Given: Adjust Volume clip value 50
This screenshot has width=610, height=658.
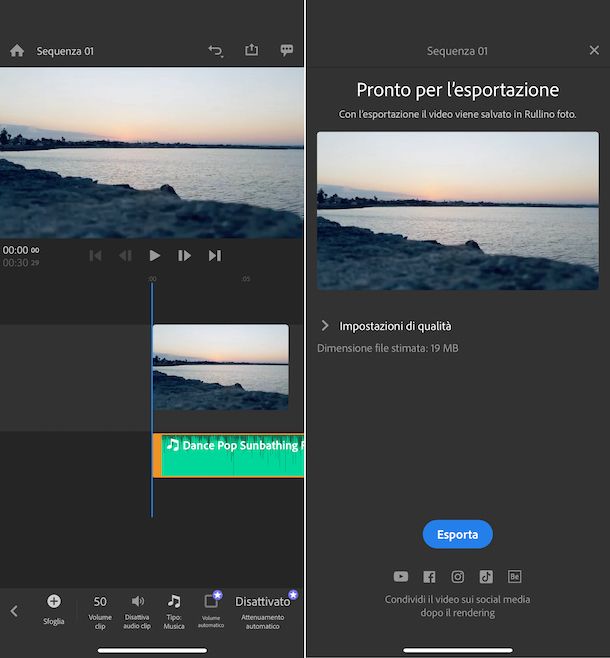Looking at the screenshot, I should [x=100, y=613].
